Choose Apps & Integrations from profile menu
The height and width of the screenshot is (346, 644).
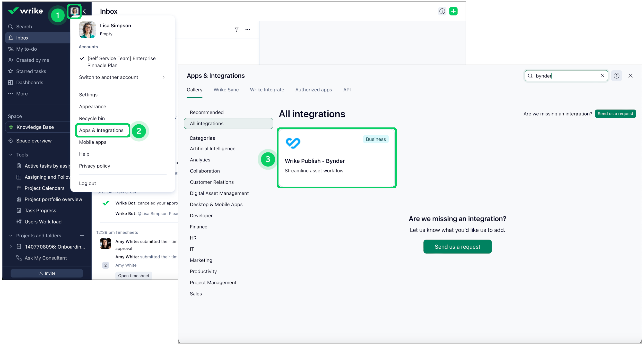(x=101, y=130)
